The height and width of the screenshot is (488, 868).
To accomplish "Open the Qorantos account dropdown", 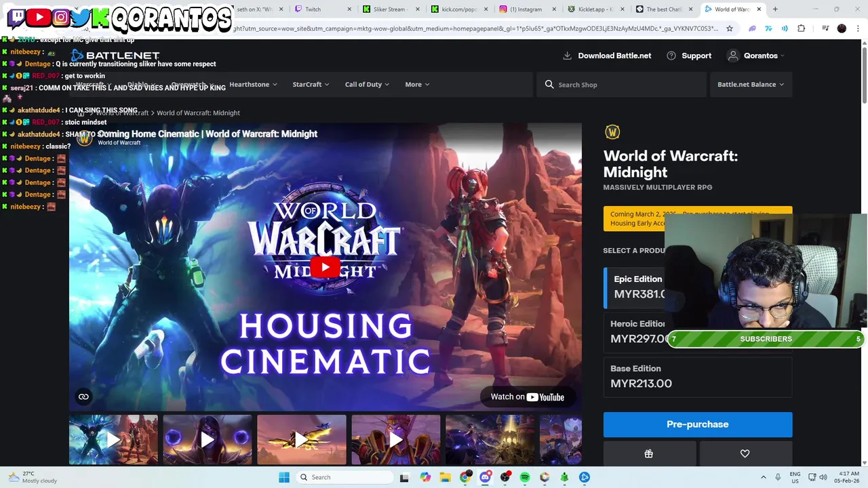I will pos(755,56).
